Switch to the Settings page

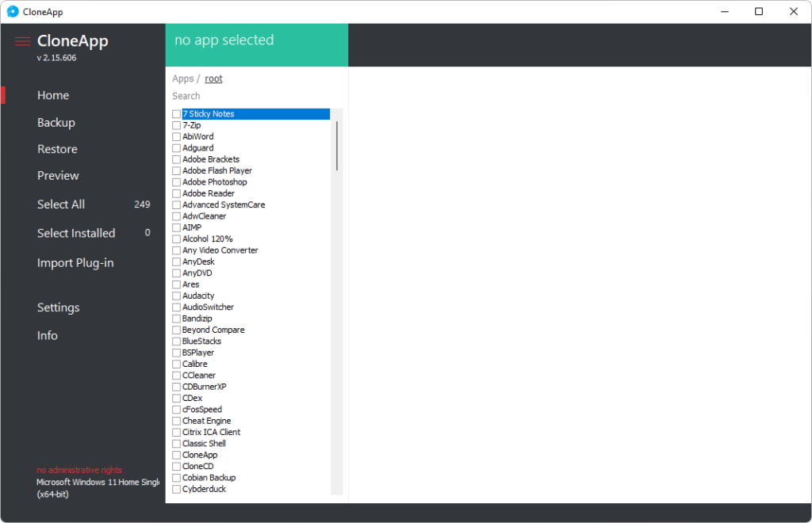pos(57,307)
